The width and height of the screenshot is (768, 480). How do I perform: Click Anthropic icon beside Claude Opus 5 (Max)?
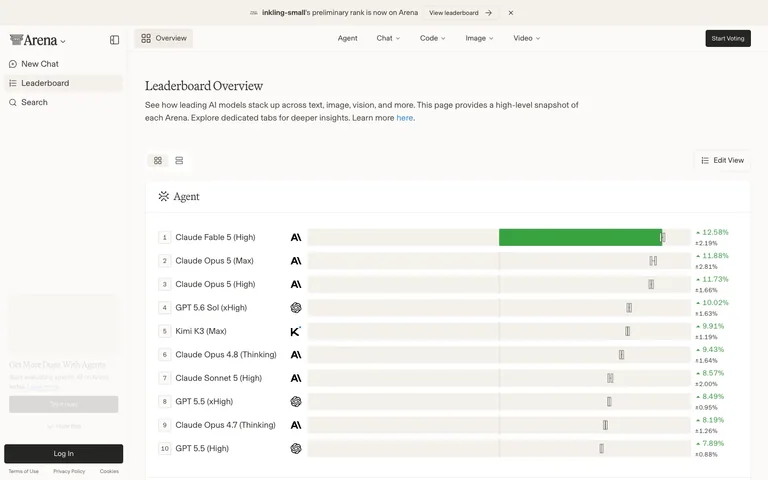[296, 261]
